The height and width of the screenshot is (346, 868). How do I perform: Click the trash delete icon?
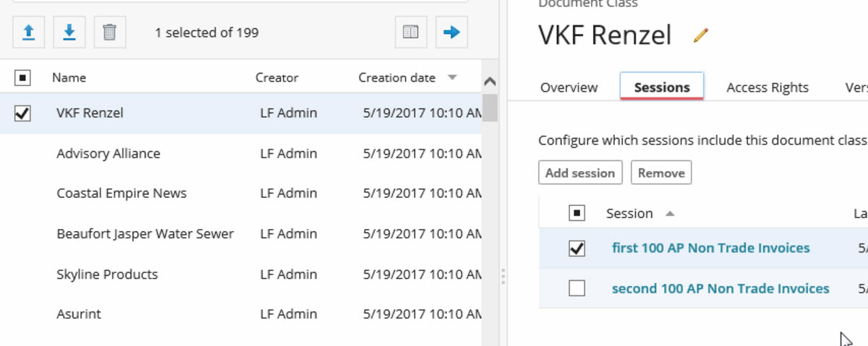click(109, 33)
